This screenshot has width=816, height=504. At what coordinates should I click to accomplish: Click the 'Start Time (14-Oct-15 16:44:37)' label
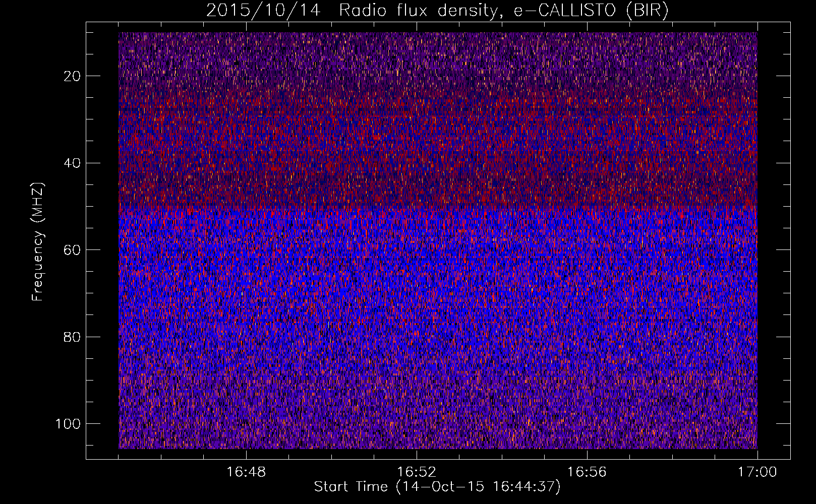437,487
